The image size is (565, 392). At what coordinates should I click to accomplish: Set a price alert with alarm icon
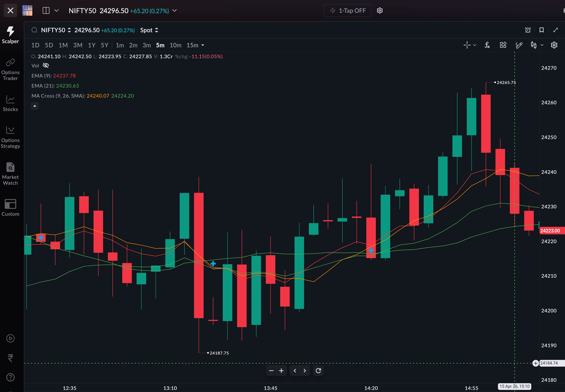click(x=528, y=30)
